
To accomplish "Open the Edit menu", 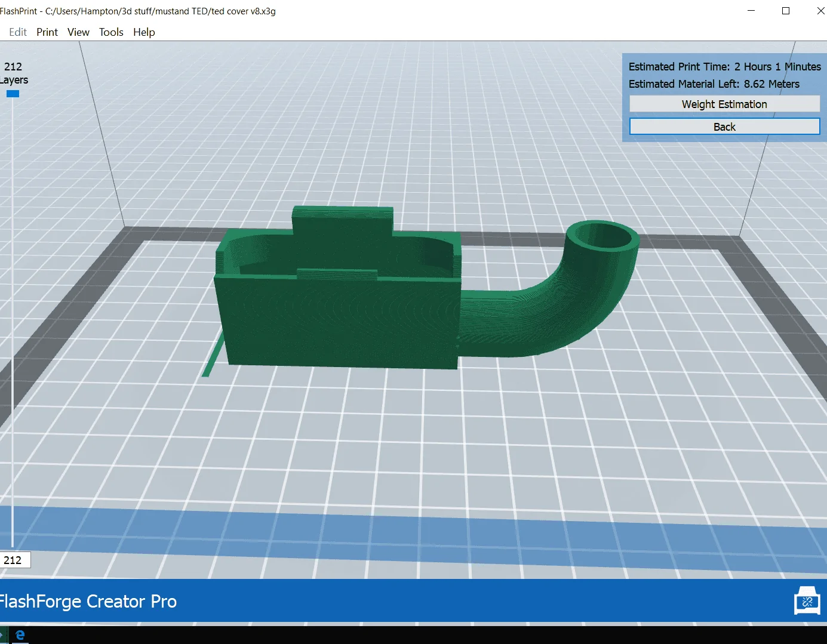I will [17, 32].
